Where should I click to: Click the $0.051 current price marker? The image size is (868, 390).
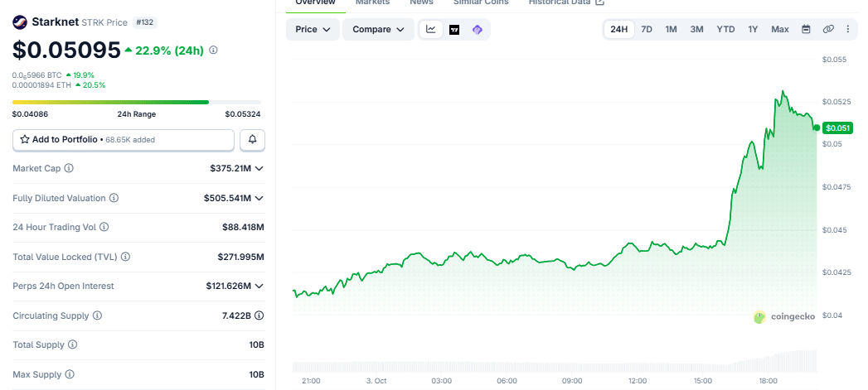point(837,128)
